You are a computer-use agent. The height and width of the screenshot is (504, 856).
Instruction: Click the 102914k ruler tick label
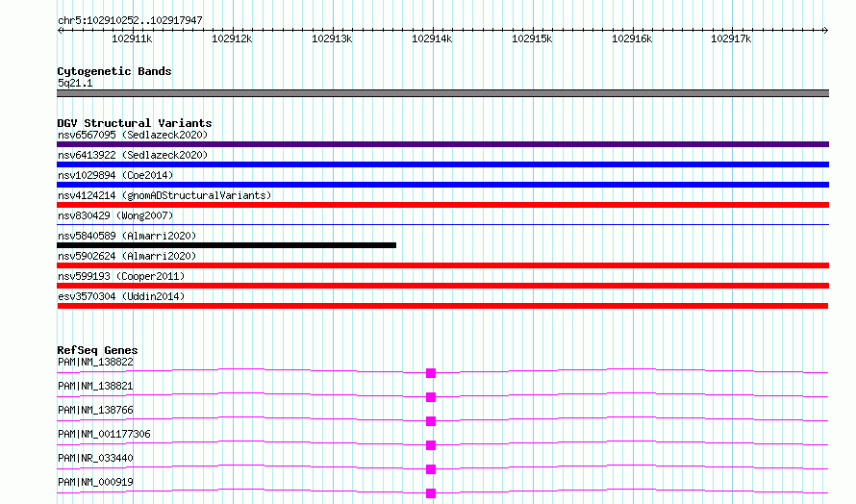coord(432,38)
